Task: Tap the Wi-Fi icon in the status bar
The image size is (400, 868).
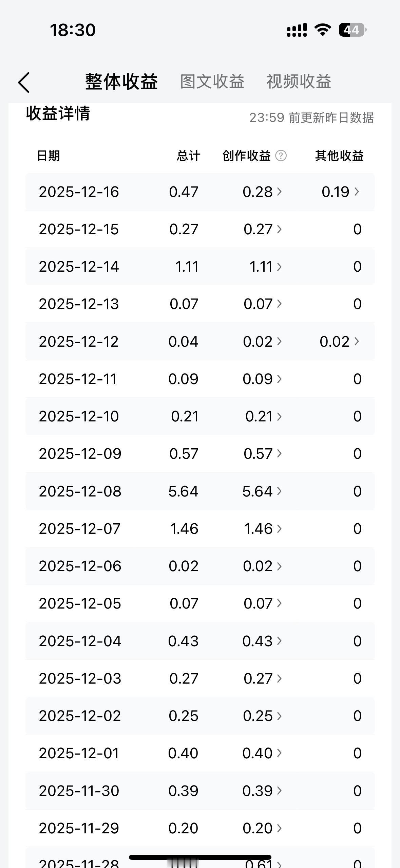Action: tap(323, 30)
